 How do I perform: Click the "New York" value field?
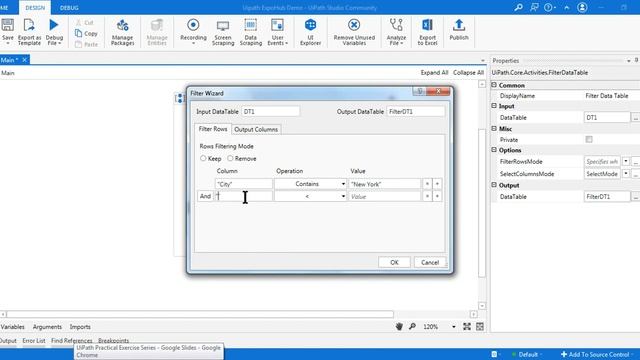tap(384, 184)
